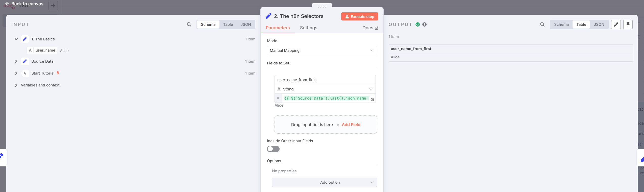Switch output view to JSON
Viewport: 644px width, 192px height.
click(599, 25)
